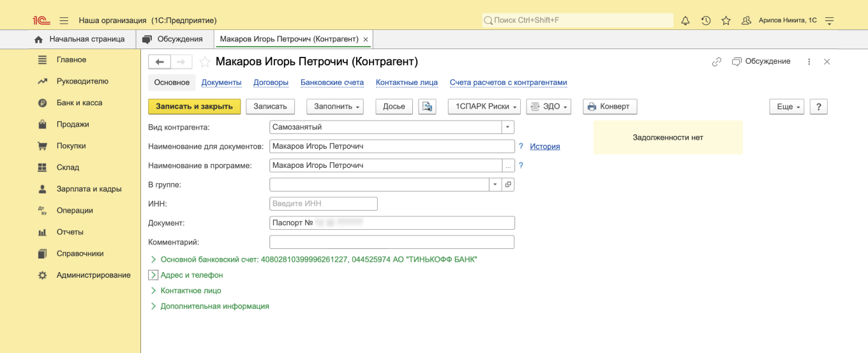868x353 pixels.
Task: Click into the ИНН input field
Action: (324, 204)
